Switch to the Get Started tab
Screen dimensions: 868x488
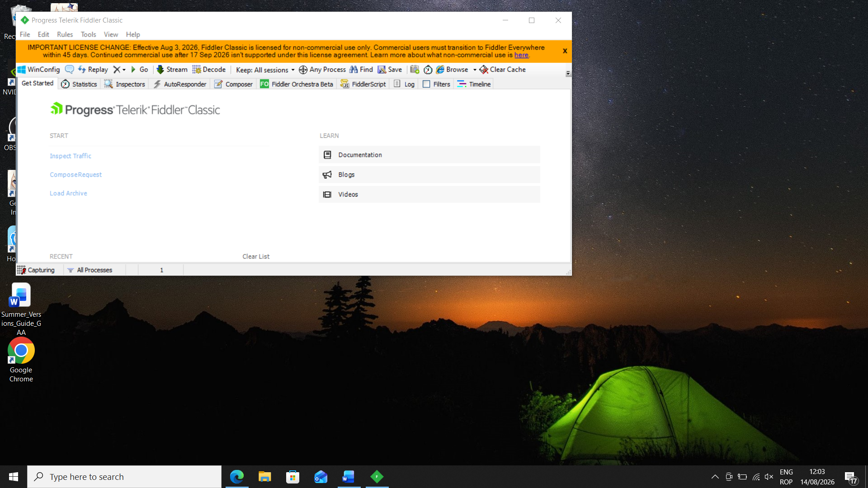pyautogui.click(x=38, y=84)
